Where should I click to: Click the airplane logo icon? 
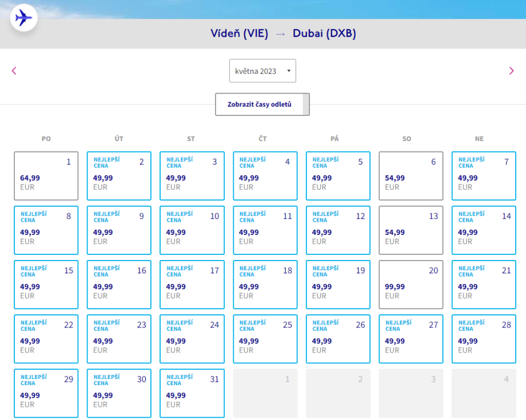[x=23, y=18]
